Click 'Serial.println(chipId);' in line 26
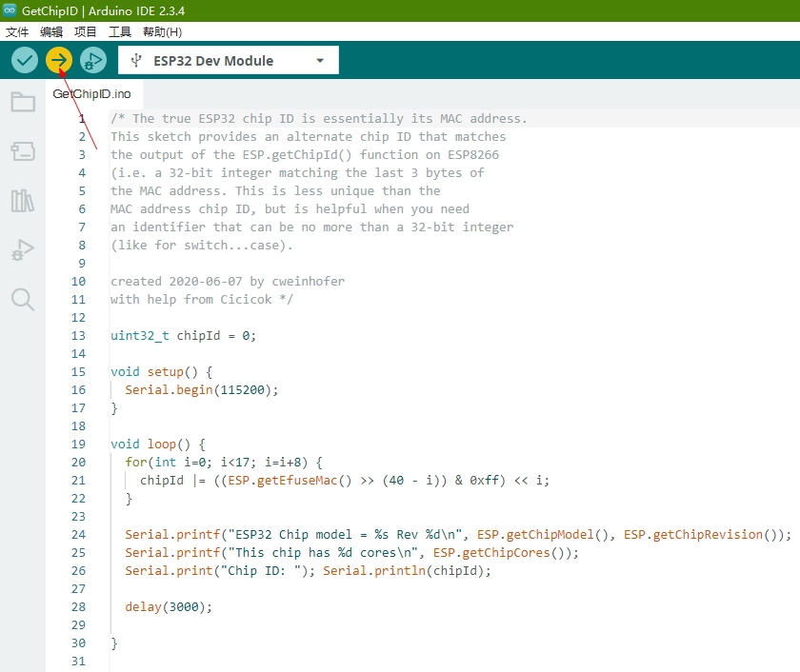Screen dimensions: 800x672 (x=407, y=570)
